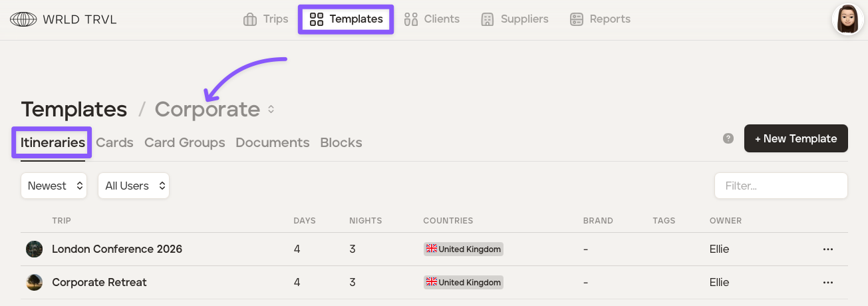Click the Suppliers building icon
Image resolution: width=868 pixels, height=306 pixels.
[488, 19]
